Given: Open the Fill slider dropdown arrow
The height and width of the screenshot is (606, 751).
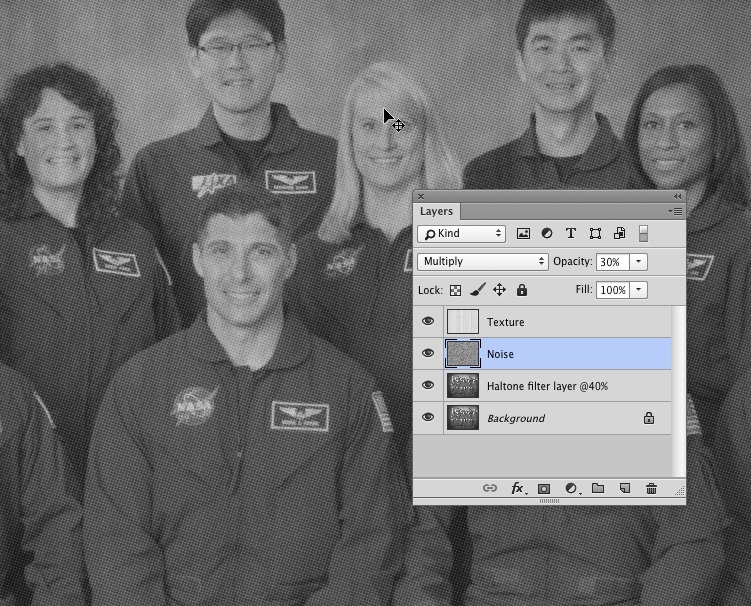Looking at the screenshot, I should point(638,290).
